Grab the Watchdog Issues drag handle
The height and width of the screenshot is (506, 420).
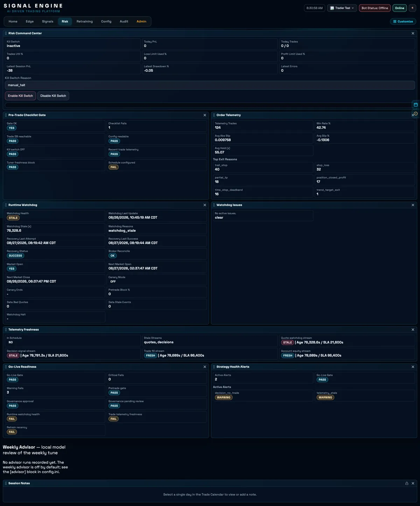coord(214,205)
